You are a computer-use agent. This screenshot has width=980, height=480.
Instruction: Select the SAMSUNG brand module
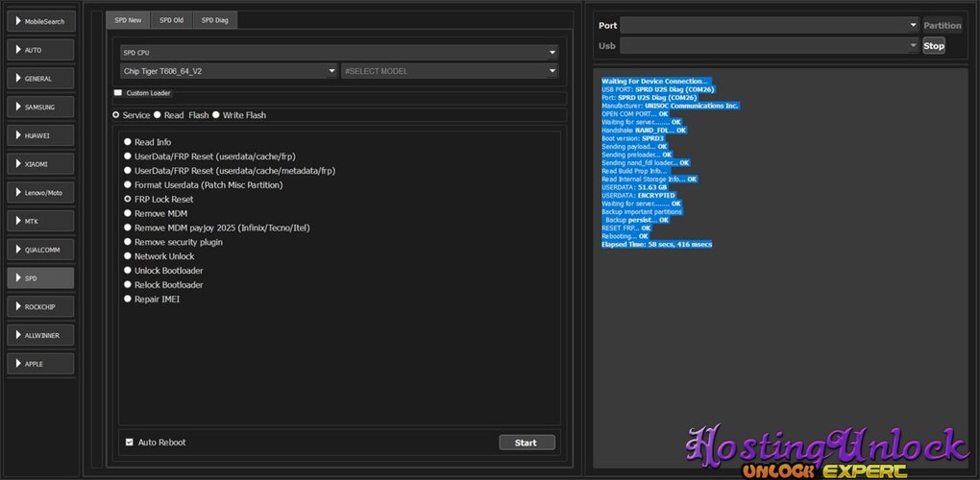[x=40, y=107]
